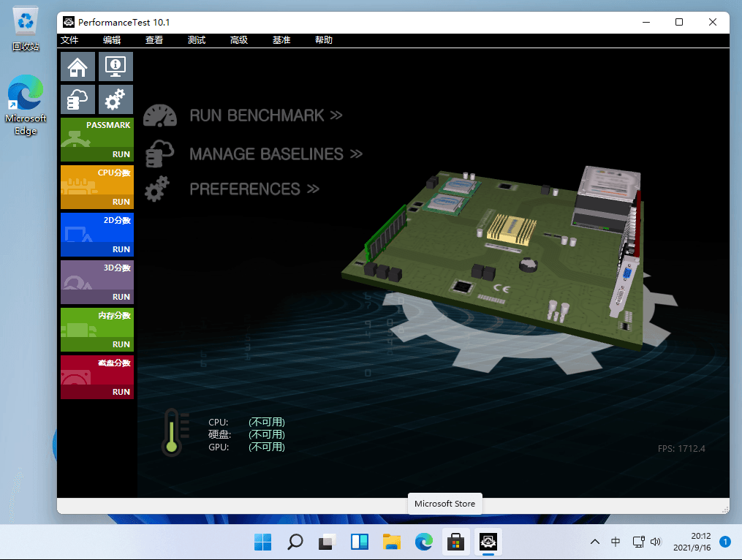Click the RUN BENCHMARK link
This screenshot has height=560, width=742.
[266, 116]
